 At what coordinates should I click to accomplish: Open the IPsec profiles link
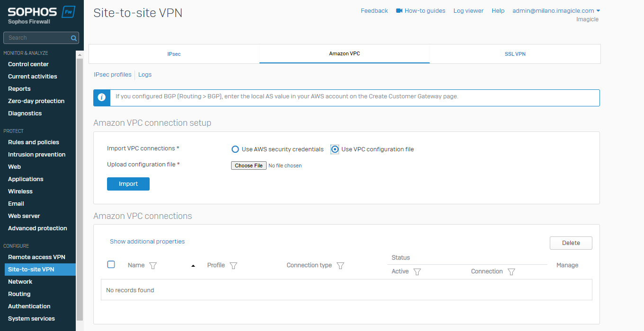[x=113, y=75]
